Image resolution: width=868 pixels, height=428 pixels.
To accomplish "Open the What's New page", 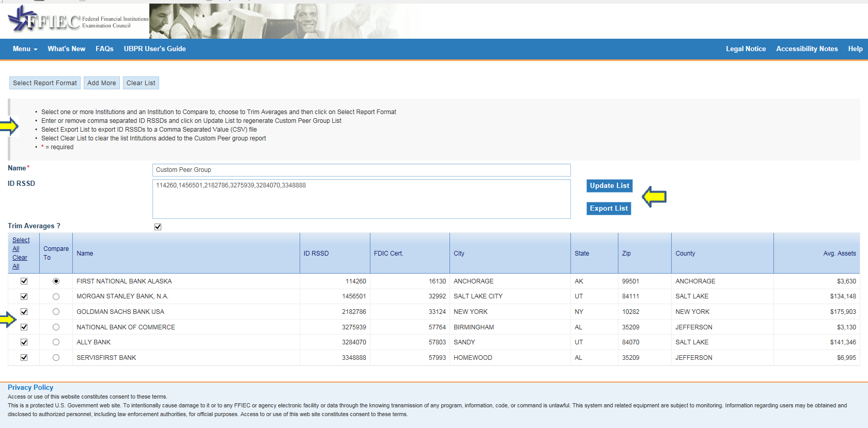I will pos(67,49).
